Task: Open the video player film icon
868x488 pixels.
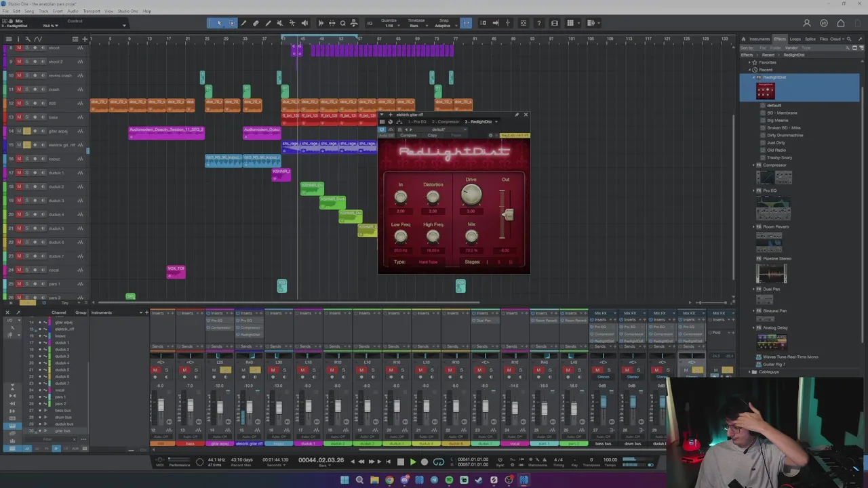Action: point(555,23)
